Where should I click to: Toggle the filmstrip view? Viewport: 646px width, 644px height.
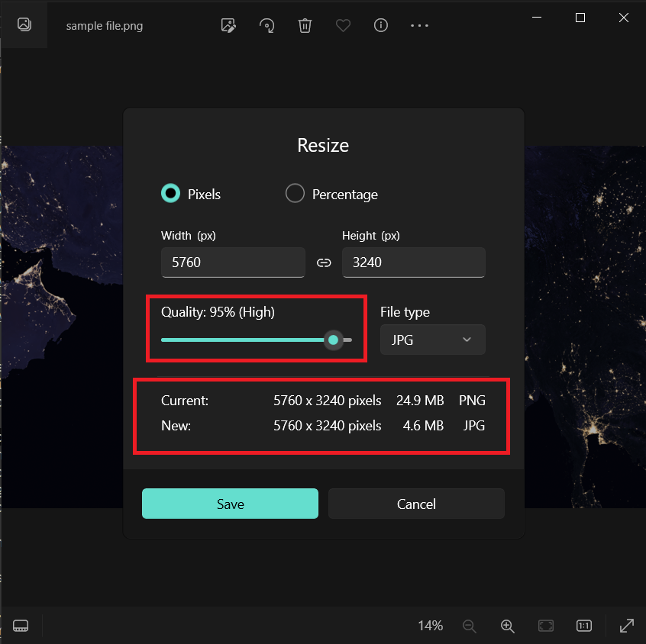pos(21,625)
